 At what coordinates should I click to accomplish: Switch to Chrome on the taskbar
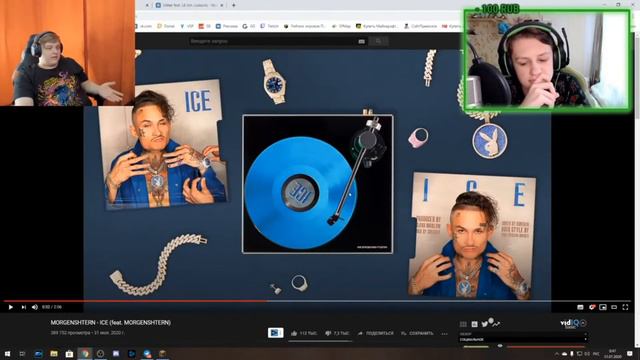point(85,353)
